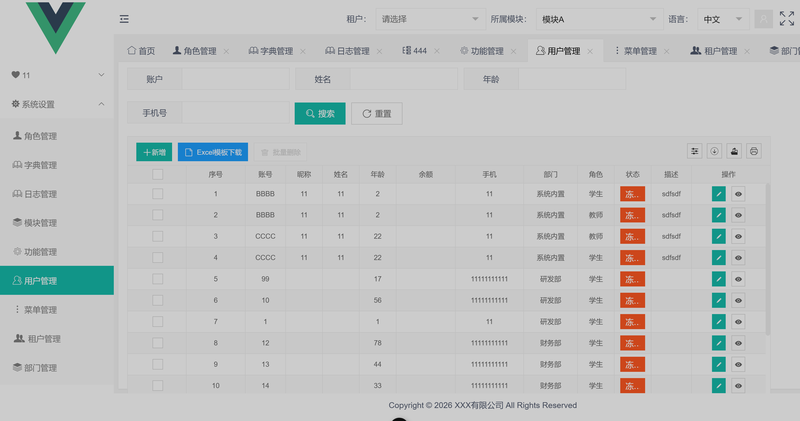Close the 功能管理 tab

513,51
